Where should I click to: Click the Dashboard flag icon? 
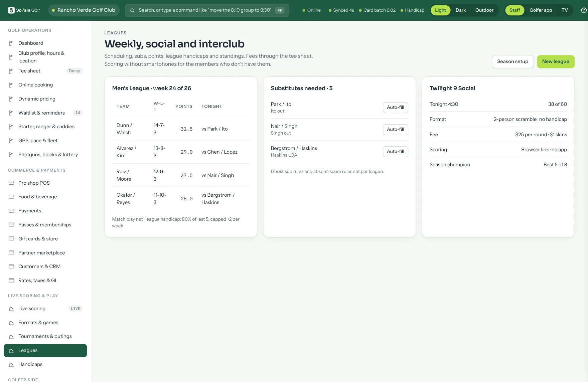11,43
